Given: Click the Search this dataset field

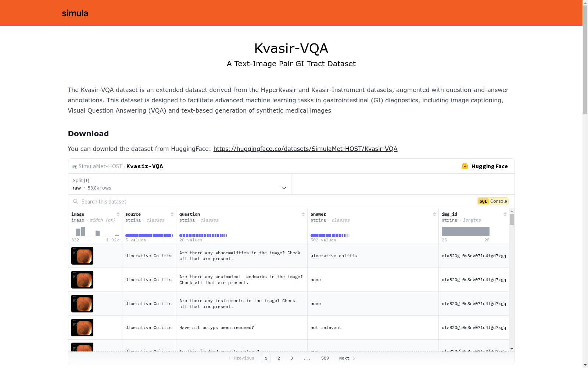Looking at the screenshot, I should (x=273, y=201).
